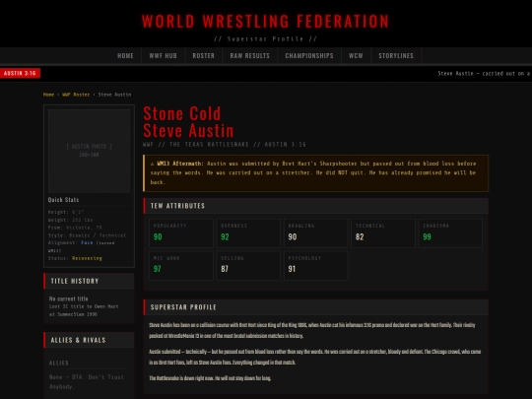The width and height of the screenshot is (532, 399).
Task: Click the ALLIES & RIVALS panel header
Action: (x=89, y=340)
